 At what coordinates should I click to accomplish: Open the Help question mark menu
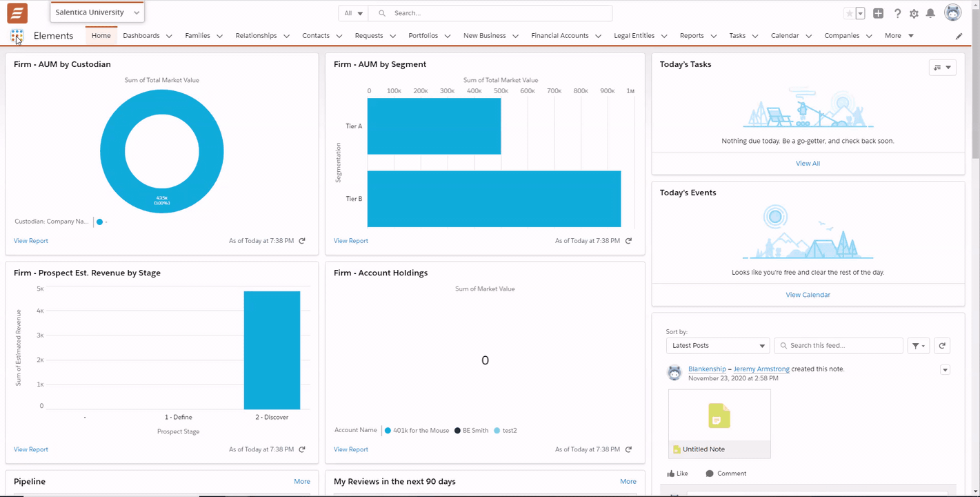[x=897, y=13]
